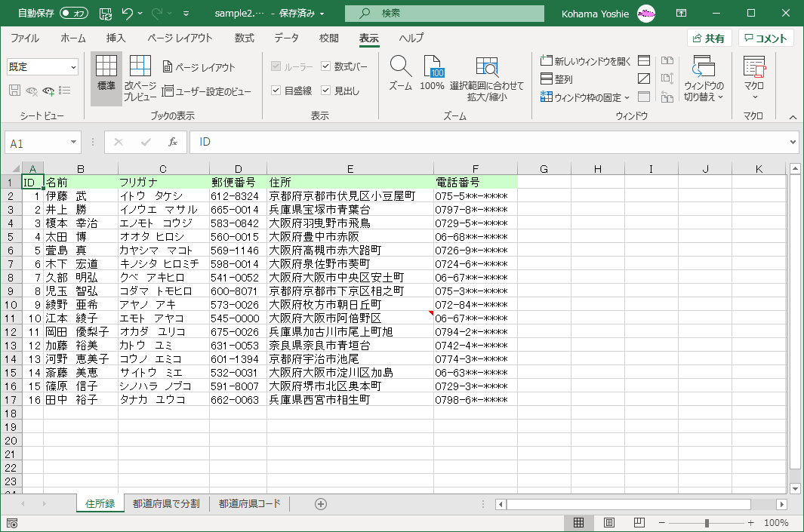Viewport: 804px width, 532px height.
Task: Click the cancel X formula bar icon
Action: 119,142
